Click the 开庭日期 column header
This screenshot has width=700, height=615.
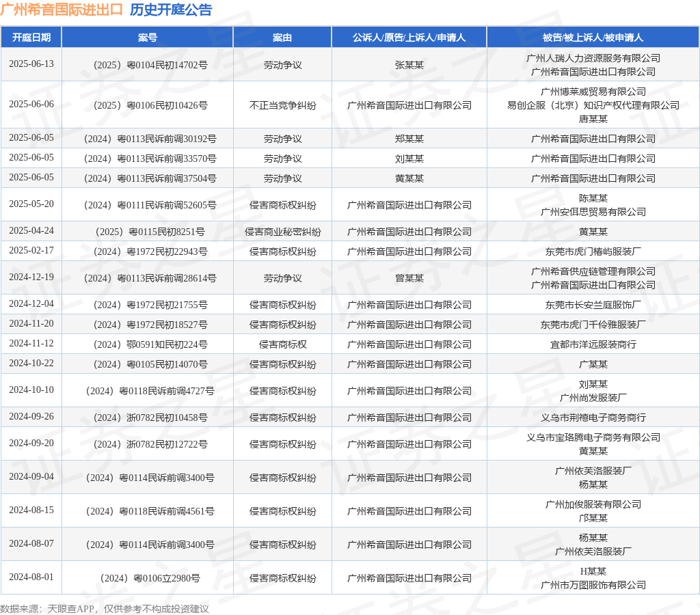[31, 38]
